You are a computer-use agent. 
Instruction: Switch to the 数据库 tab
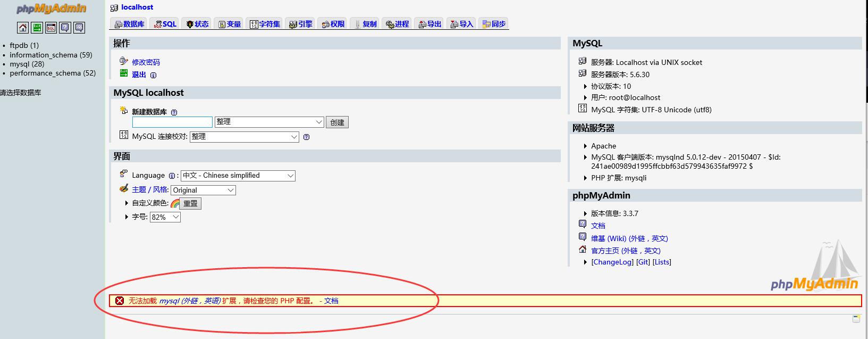pos(130,24)
